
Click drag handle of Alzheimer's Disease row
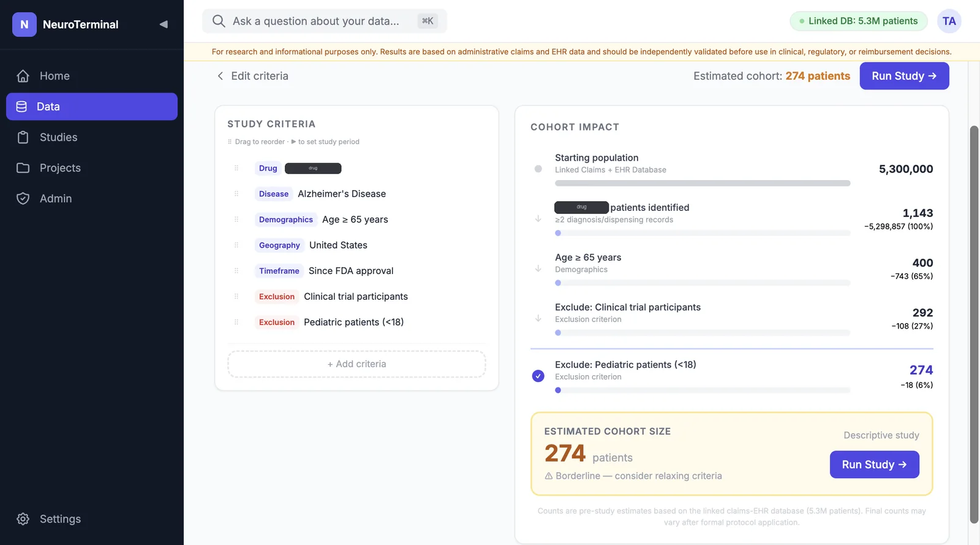tap(236, 194)
